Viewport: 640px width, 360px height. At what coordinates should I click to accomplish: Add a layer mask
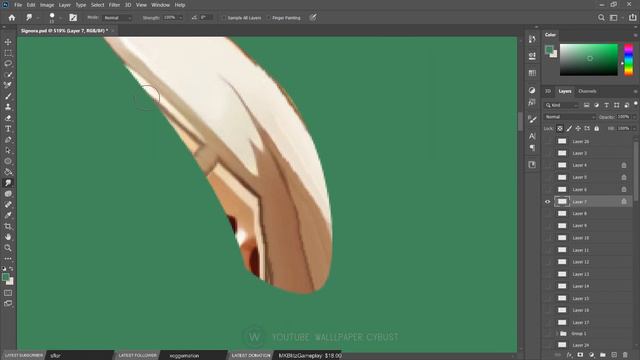pos(580,355)
